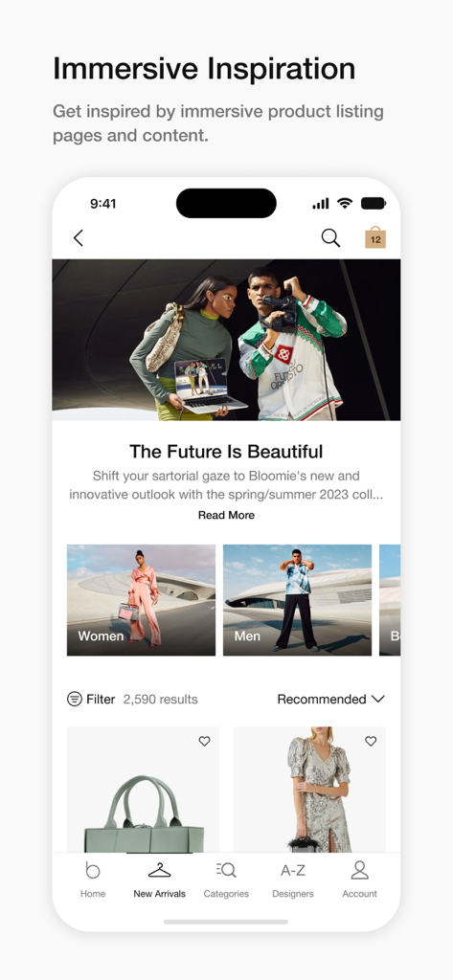Viewport: 453px width, 980px height.
Task: Select the New Arrivals hanger tab
Action: (x=160, y=880)
